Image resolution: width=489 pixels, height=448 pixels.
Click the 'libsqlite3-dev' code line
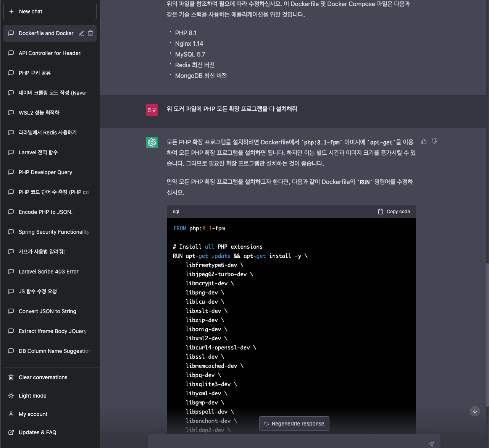(x=211, y=384)
